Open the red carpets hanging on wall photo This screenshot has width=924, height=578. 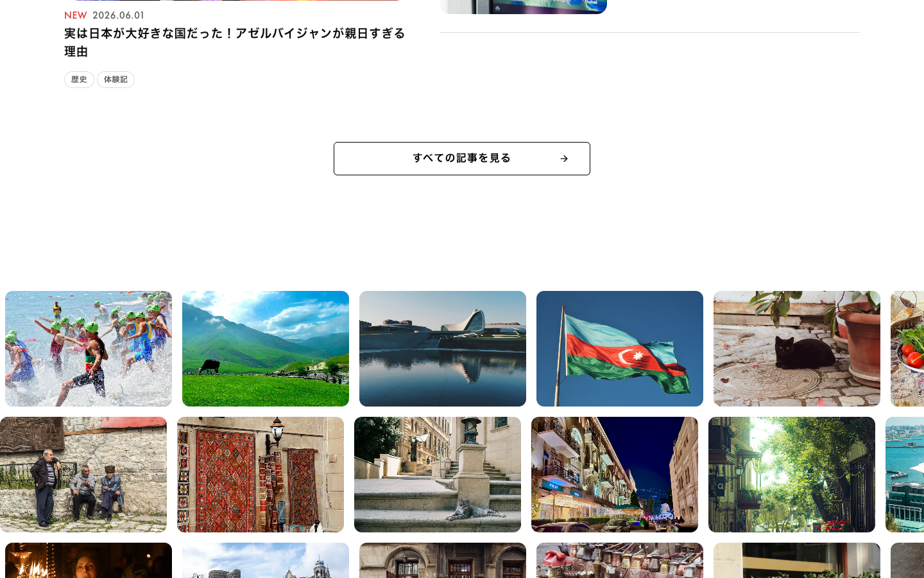point(261,475)
